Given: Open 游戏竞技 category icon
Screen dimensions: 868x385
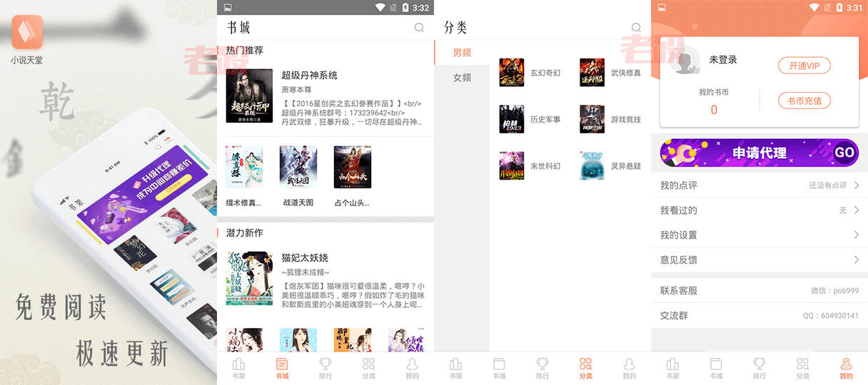Looking at the screenshot, I should (592, 119).
